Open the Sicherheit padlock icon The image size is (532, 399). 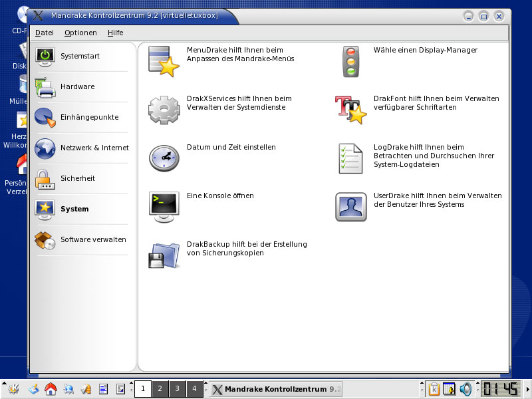pos(45,179)
